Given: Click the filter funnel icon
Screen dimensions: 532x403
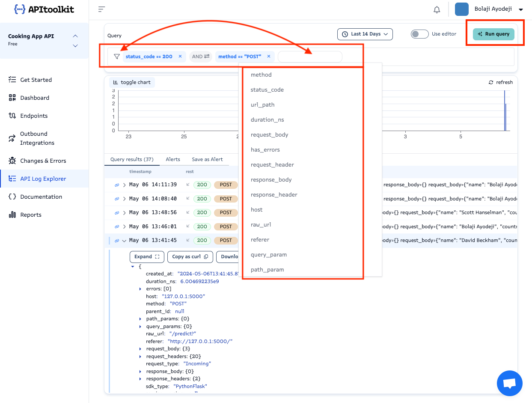Looking at the screenshot, I should pos(116,56).
